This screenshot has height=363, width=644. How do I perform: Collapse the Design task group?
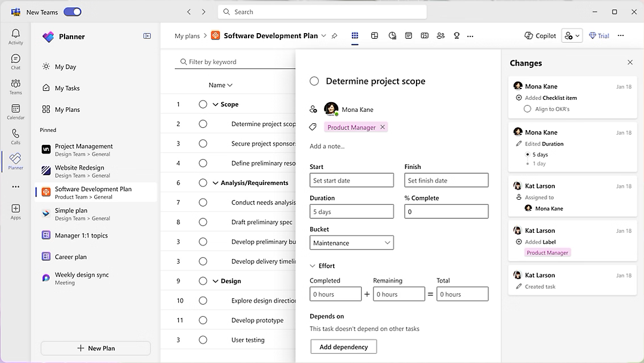pos(215,281)
